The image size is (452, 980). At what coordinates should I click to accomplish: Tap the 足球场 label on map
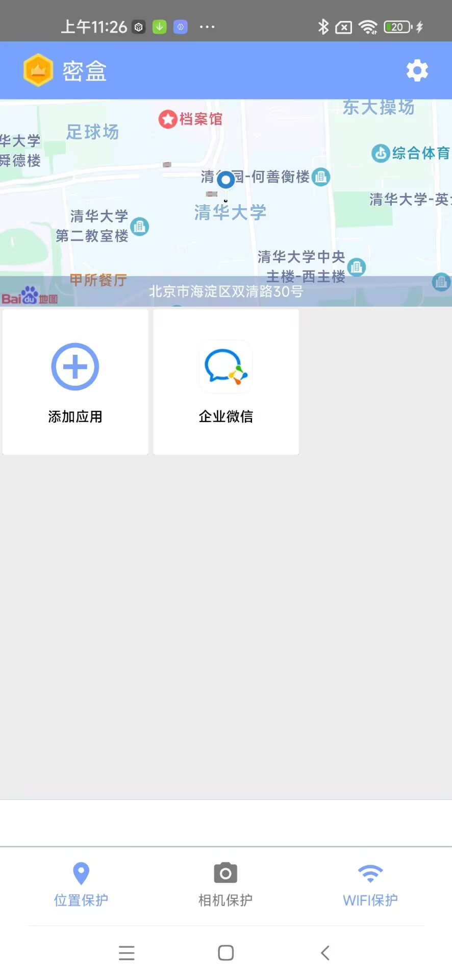point(92,132)
